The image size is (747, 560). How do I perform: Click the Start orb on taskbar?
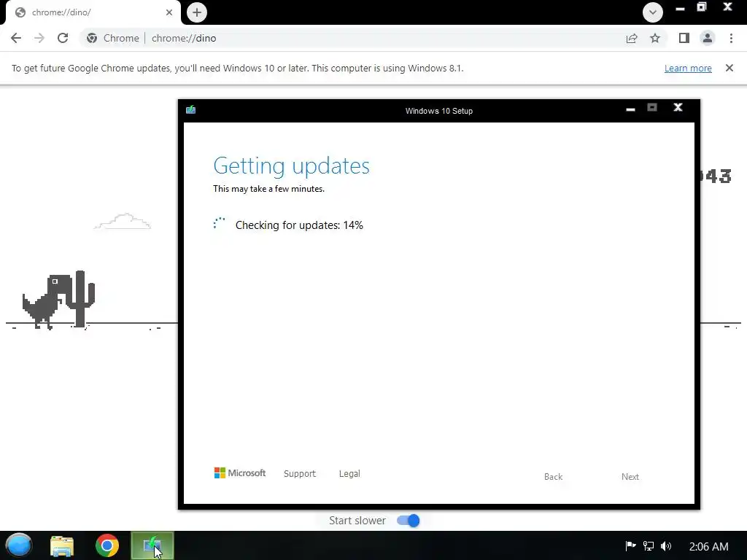(x=19, y=545)
